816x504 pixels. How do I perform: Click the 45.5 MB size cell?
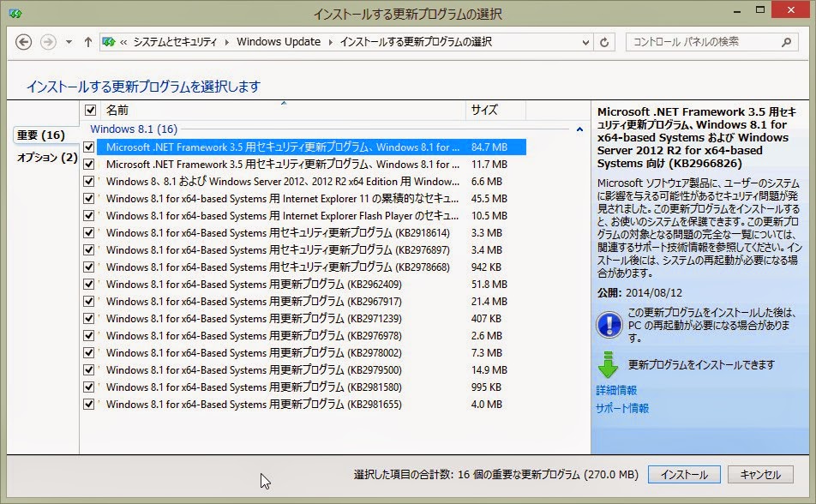pos(489,198)
